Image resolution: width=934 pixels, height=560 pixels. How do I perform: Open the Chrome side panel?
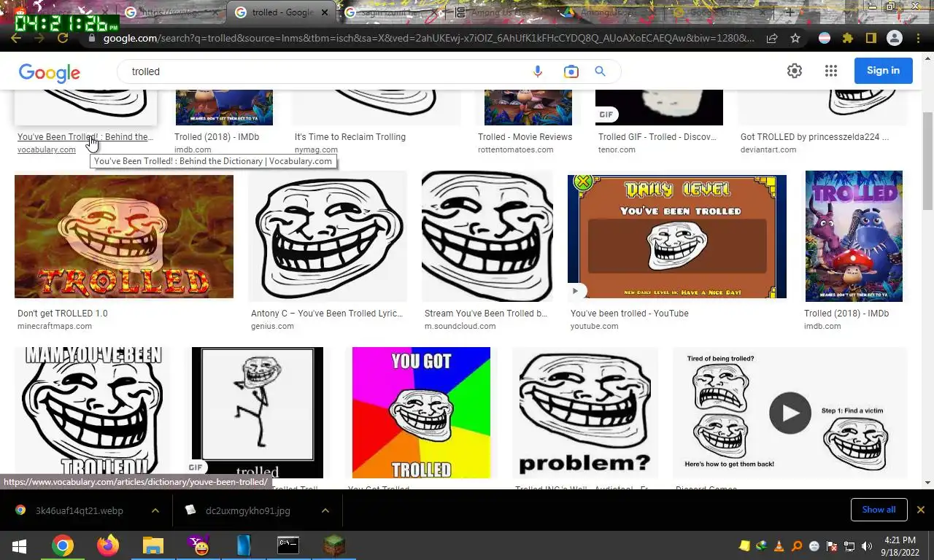(x=871, y=39)
